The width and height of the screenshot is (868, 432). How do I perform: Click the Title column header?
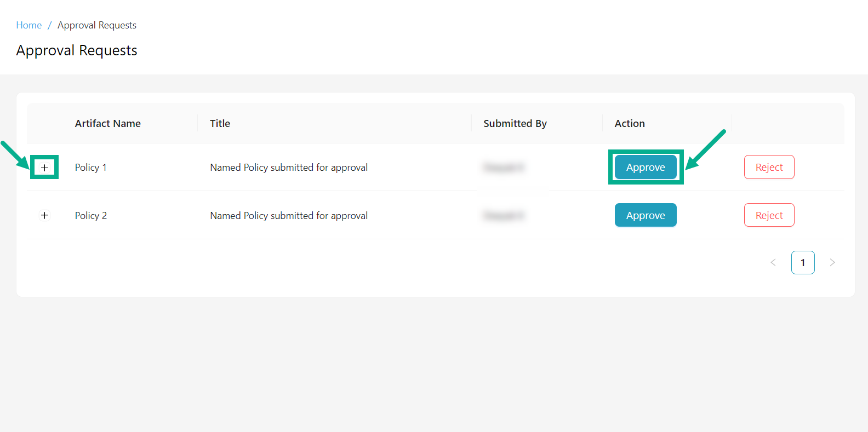(x=220, y=123)
